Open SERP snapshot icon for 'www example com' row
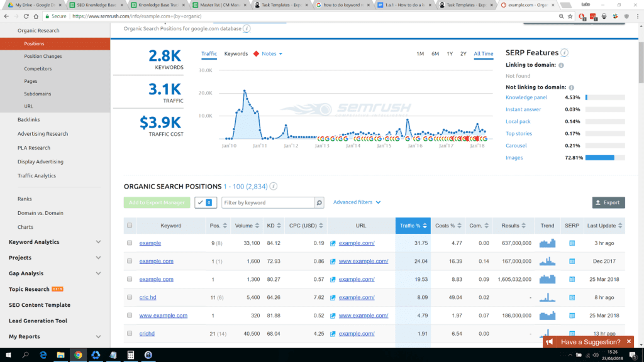 [x=572, y=315]
